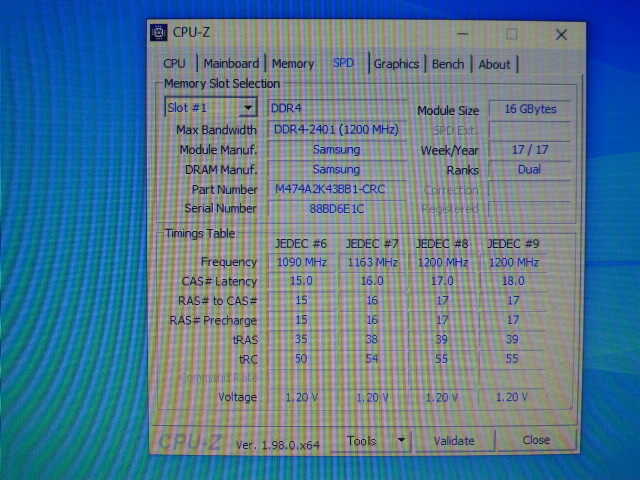
Task: Click the JEDEC #6 voltage 1.20 V cell
Action: pos(302,397)
